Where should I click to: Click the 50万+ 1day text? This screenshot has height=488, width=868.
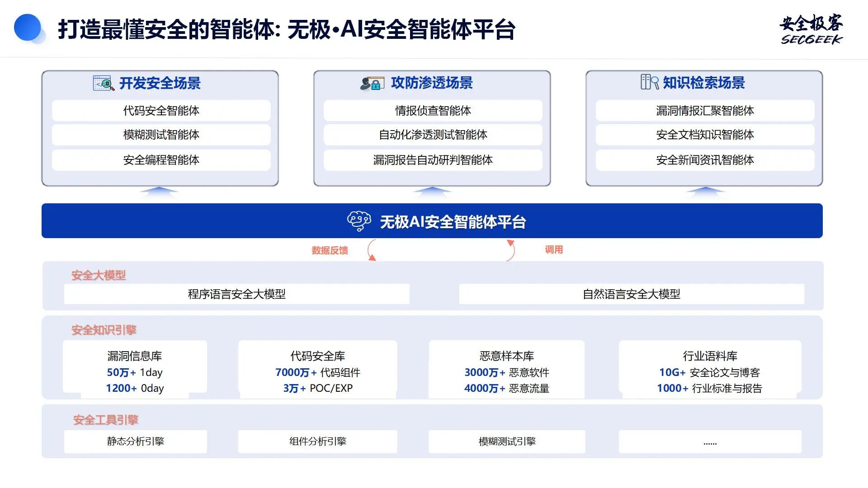pos(135,372)
